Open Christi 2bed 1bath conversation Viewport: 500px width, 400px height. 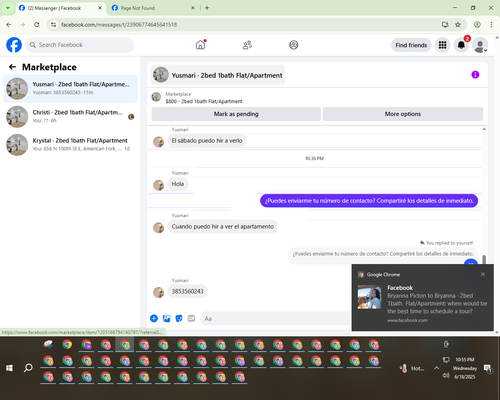(x=70, y=117)
